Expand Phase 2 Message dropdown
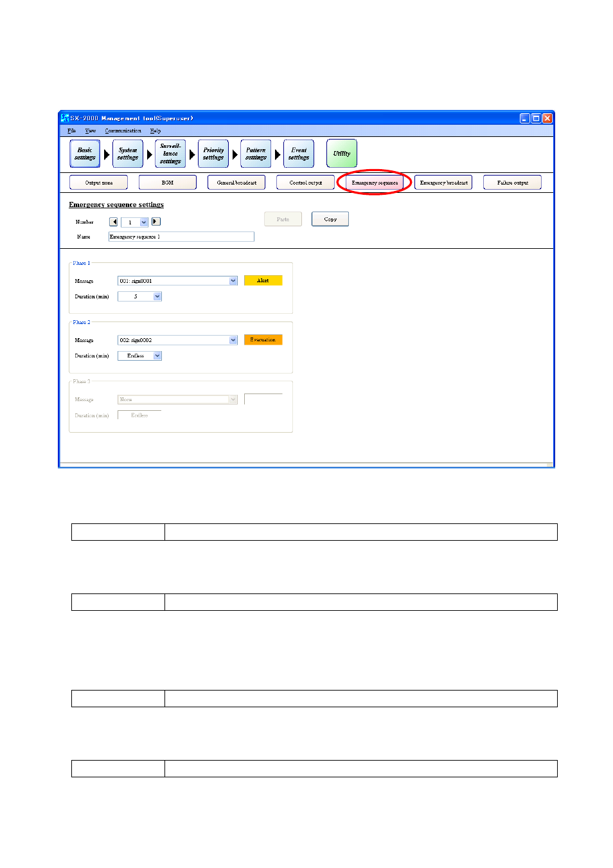The width and height of the screenshot is (613, 868). click(233, 340)
